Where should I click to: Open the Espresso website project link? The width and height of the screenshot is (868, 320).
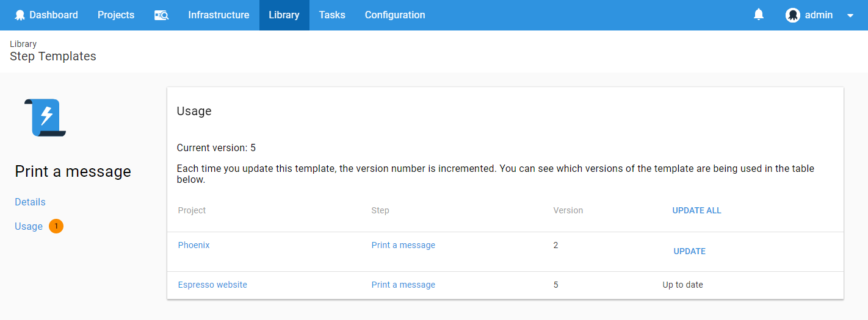click(212, 285)
